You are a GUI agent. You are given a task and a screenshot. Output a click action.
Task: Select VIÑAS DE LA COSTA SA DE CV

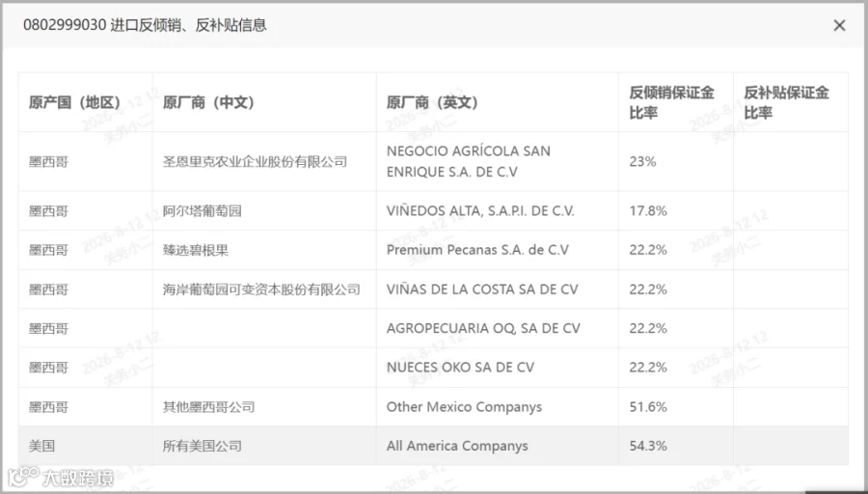point(481,289)
